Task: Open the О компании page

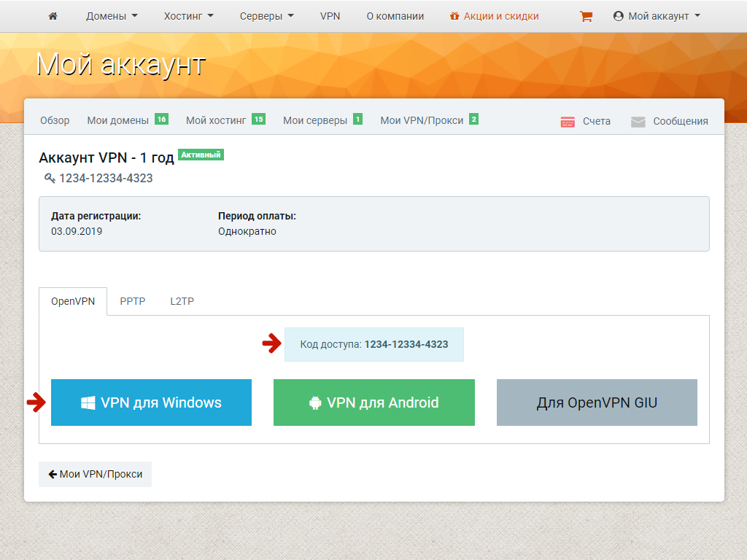Action: (395, 16)
